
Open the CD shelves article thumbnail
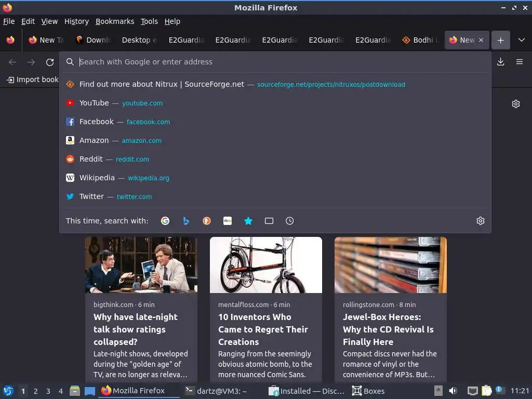click(x=391, y=265)
